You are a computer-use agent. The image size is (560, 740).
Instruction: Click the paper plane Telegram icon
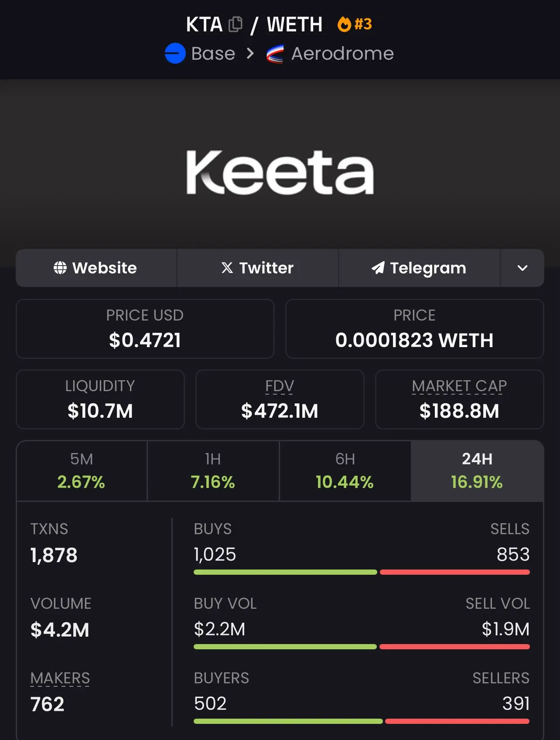pyautogui.click(x=378, y=268)
